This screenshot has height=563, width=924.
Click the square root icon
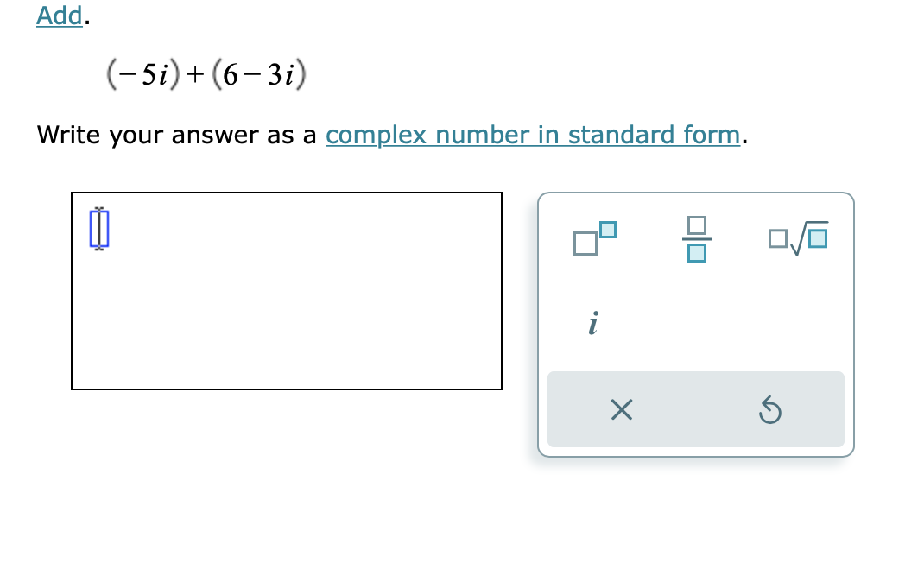795,239
